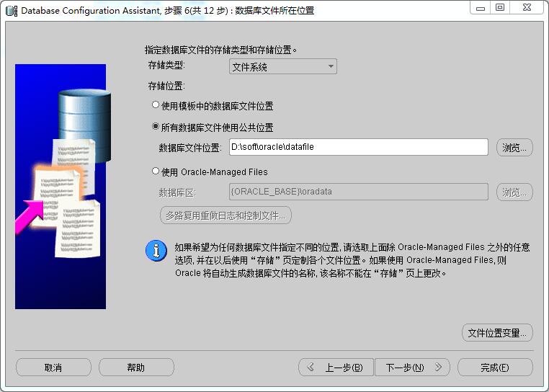The width and height of the screenshot is (549, 392).
Task: Click the 完成(F) button
Action: (495, 367)
